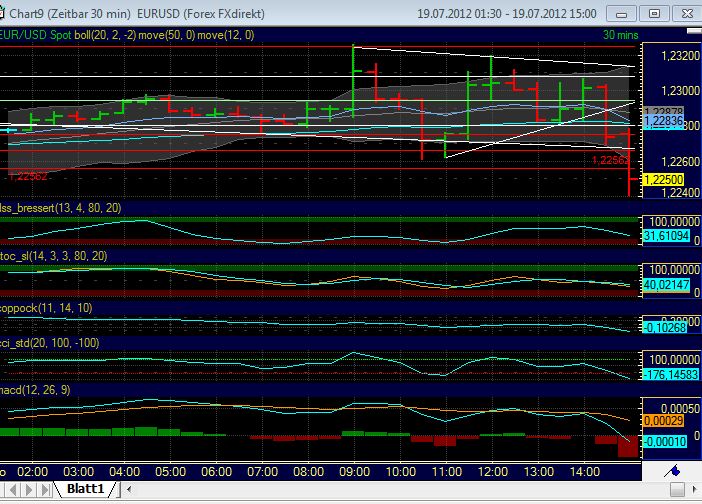Click the 11:00 time axis label

tap(447, 472)
